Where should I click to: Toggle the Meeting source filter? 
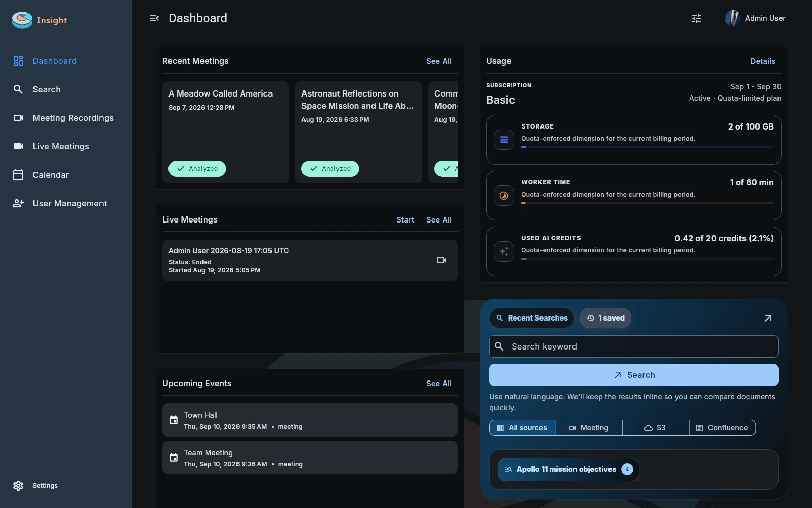point(589,428)
